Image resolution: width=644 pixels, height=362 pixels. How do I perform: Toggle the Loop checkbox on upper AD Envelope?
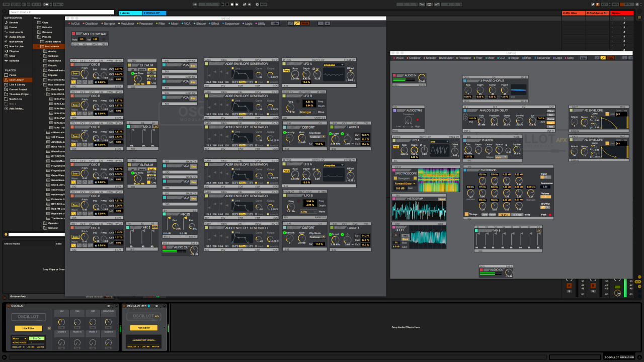point(606,114)
